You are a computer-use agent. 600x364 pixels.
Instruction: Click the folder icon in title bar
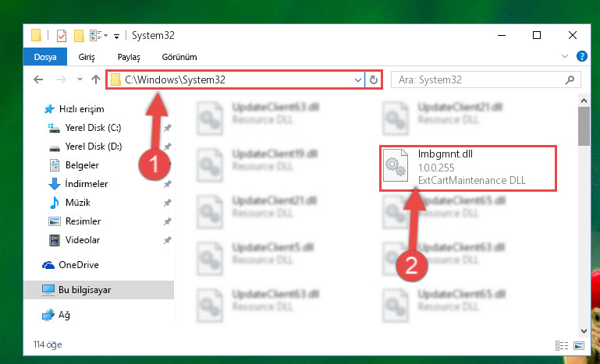(37, 36)
